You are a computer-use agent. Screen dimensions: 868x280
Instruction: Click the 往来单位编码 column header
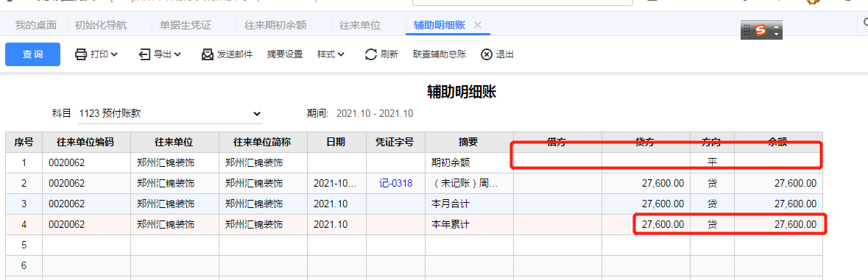(x=86, y=142)
